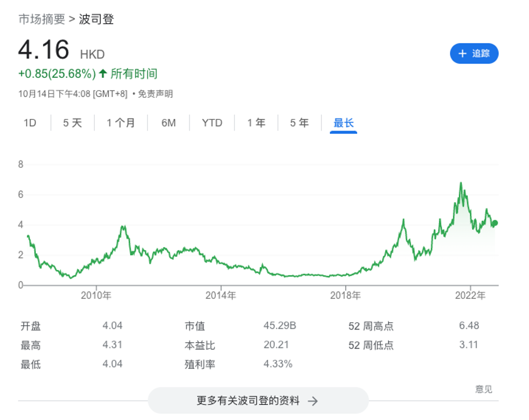Click the green current-price dot on chart

(495, 223)
